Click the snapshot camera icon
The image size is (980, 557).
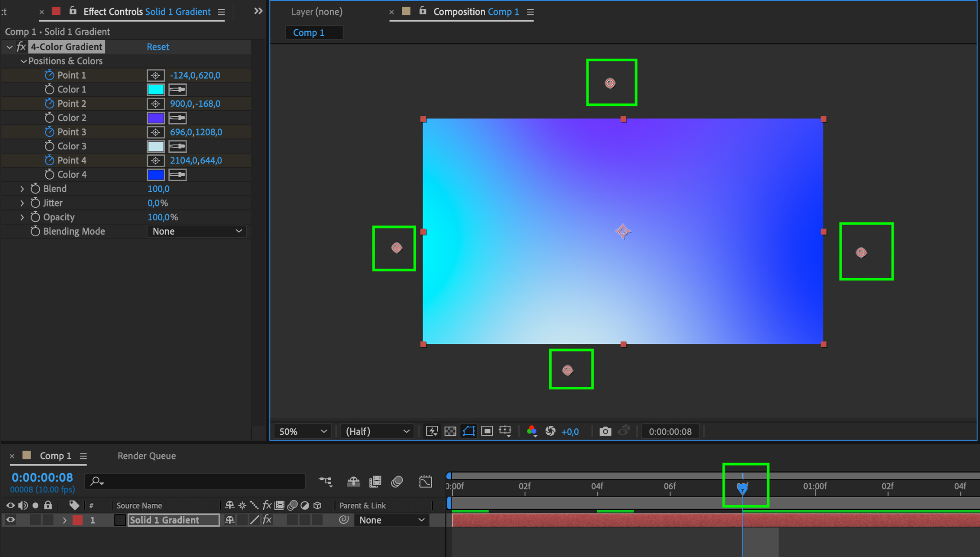[605, 431]
